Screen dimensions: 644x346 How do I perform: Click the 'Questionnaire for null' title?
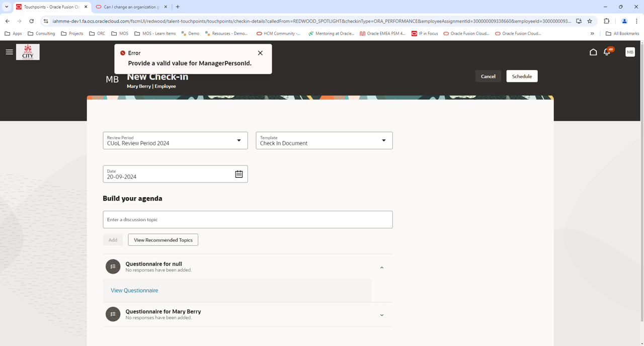[x=153, y=264]
